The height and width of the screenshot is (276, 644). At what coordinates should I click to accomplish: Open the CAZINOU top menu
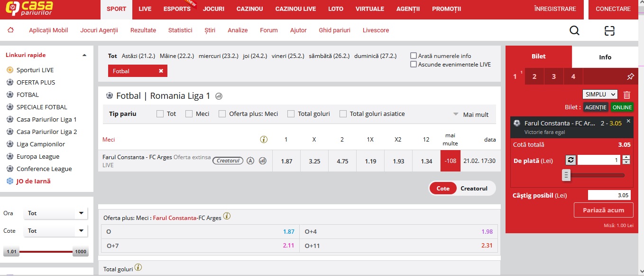pos(249,9)
